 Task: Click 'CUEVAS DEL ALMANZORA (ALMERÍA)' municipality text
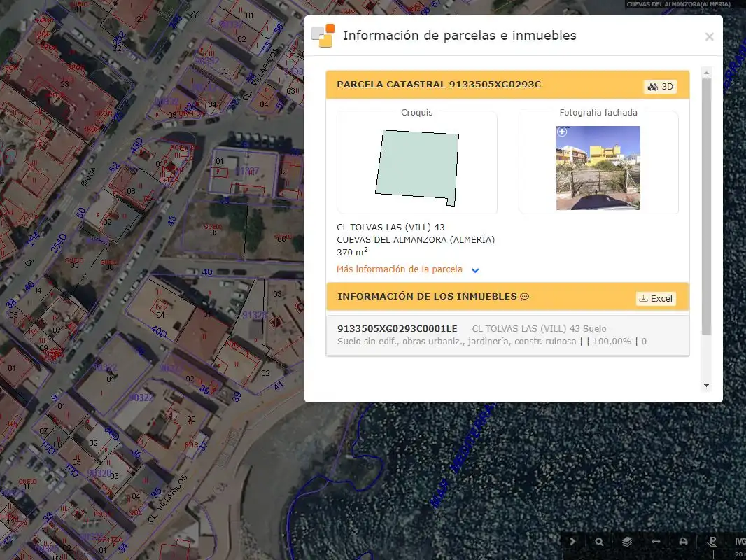(416, 240)
